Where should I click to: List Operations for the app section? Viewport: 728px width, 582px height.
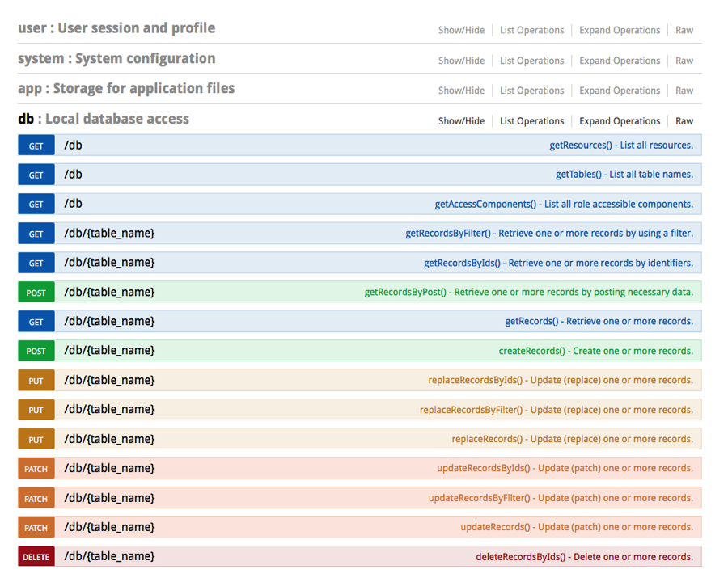click(531, 91)
